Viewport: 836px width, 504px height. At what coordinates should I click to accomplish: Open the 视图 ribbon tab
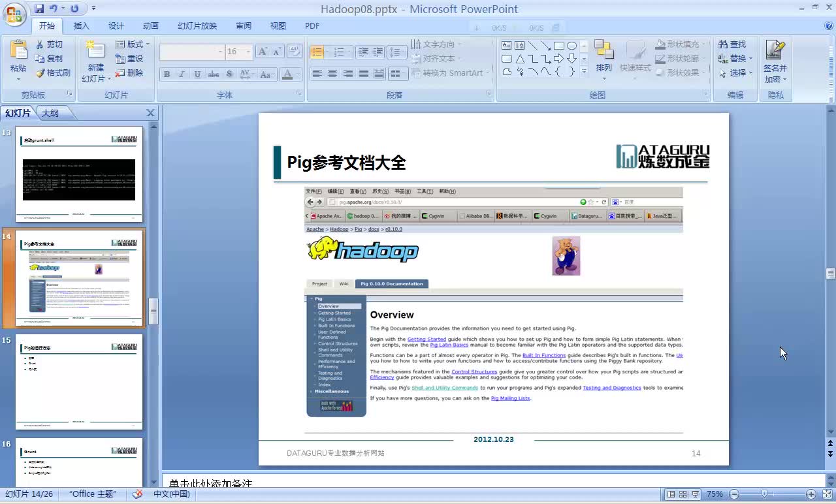[x=278, y=26]
